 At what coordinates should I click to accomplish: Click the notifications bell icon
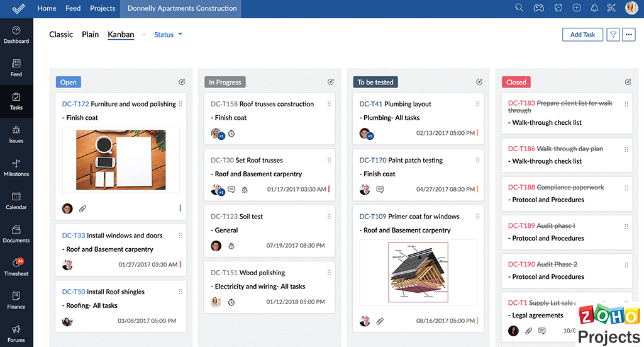[x=594, y=8]
